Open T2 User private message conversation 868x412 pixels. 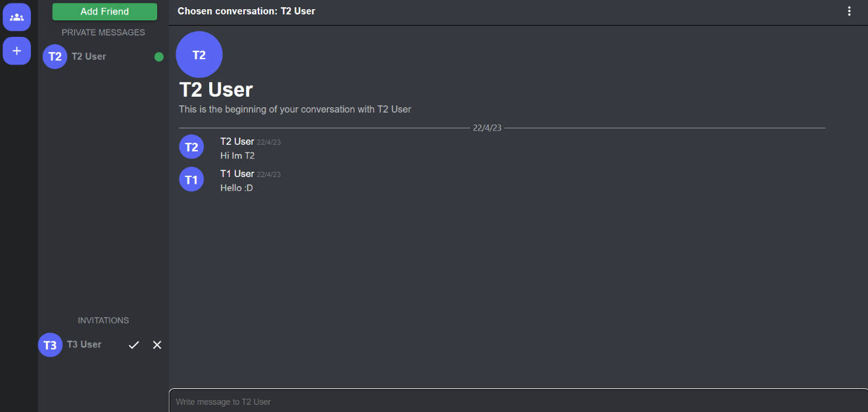pyautogui.click(x=89, y=57)
